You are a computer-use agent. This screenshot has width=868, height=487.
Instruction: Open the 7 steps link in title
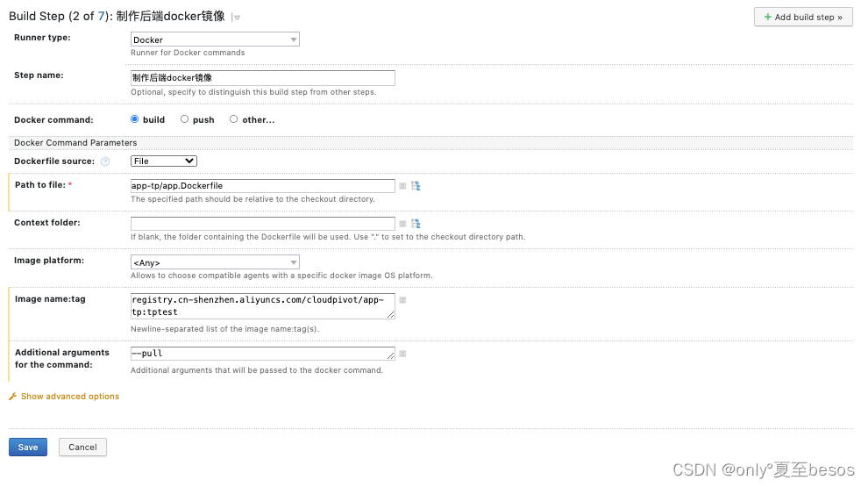point(101,16)
